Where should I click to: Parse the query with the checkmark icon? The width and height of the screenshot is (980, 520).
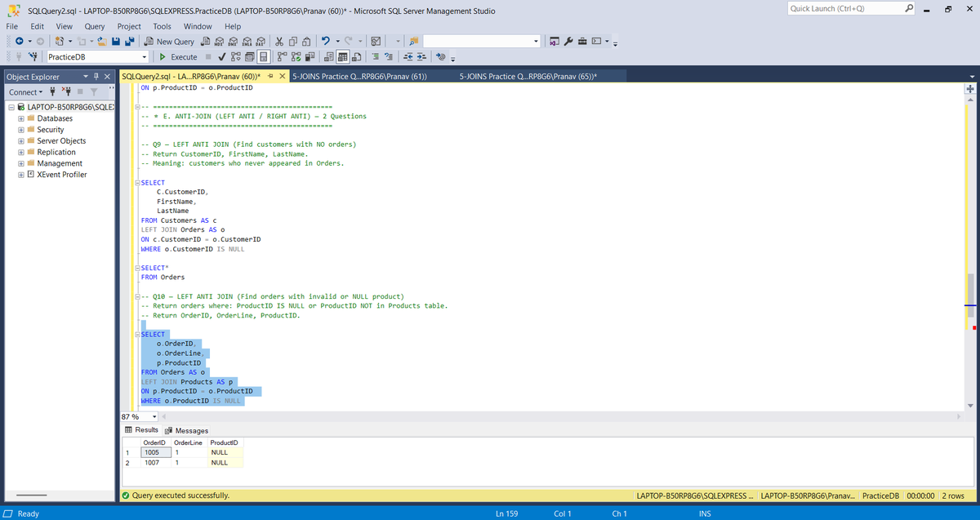point(221,57)
